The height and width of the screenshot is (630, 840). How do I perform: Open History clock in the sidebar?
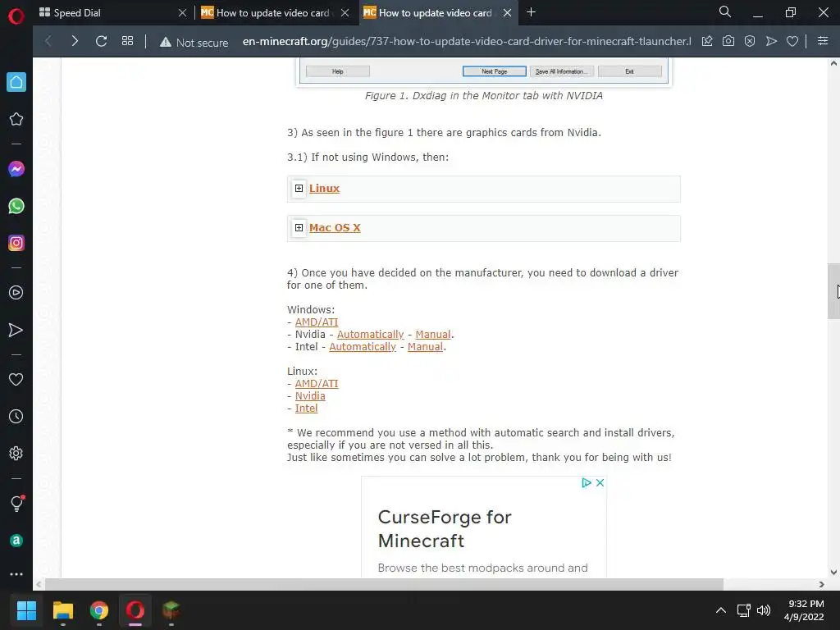point(16,416)
